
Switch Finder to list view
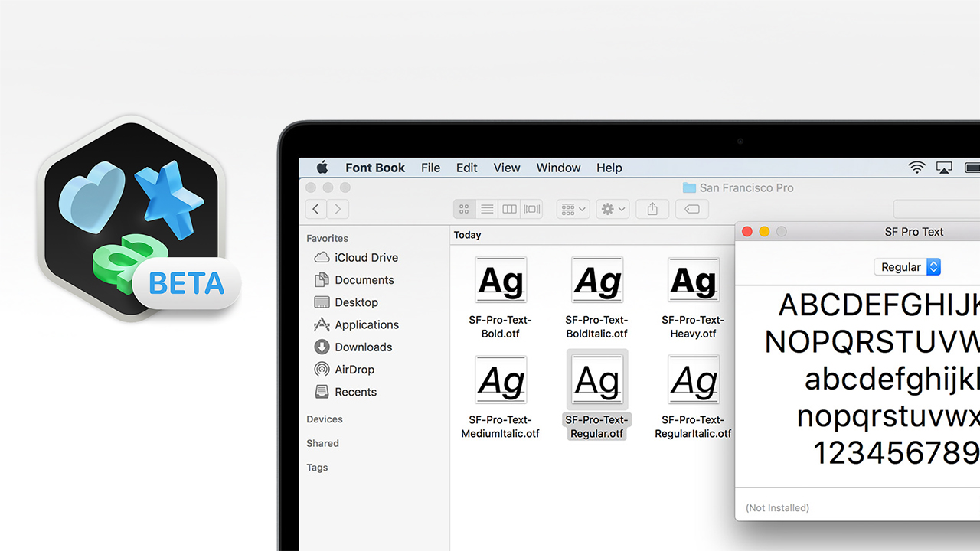tap(486, 209)
